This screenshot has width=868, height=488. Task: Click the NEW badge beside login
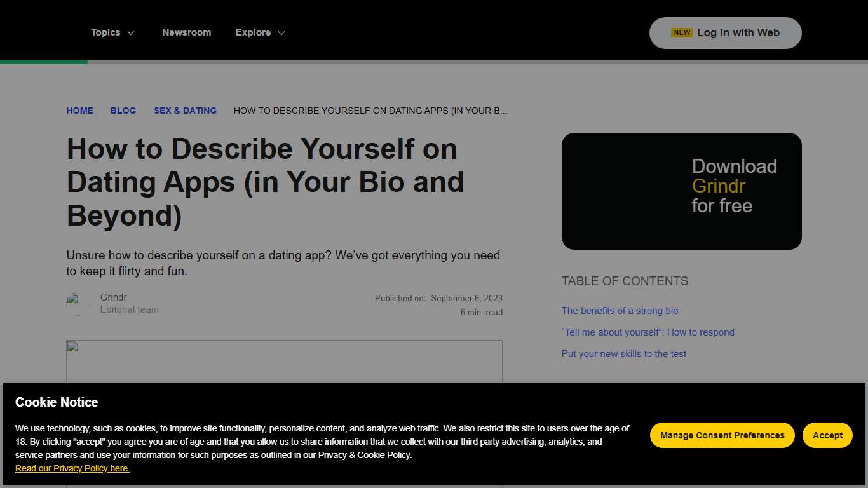click(x=681, y=32)
